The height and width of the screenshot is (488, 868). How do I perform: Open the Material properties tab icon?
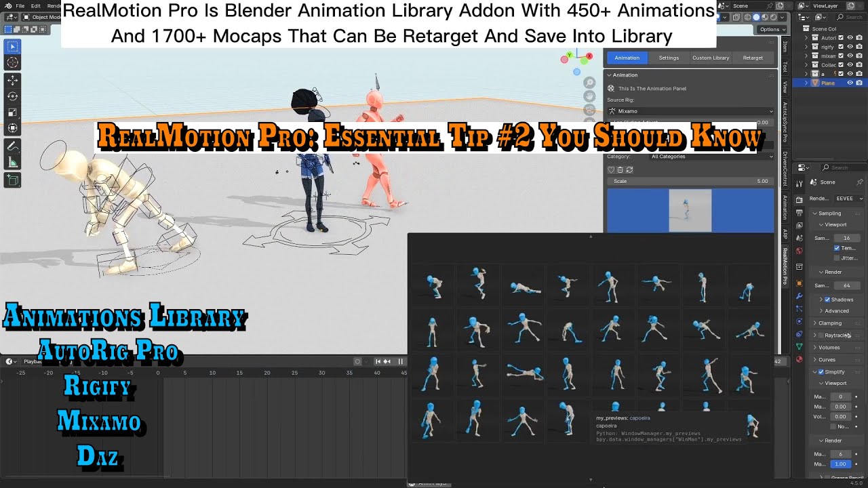coord(800,359)
